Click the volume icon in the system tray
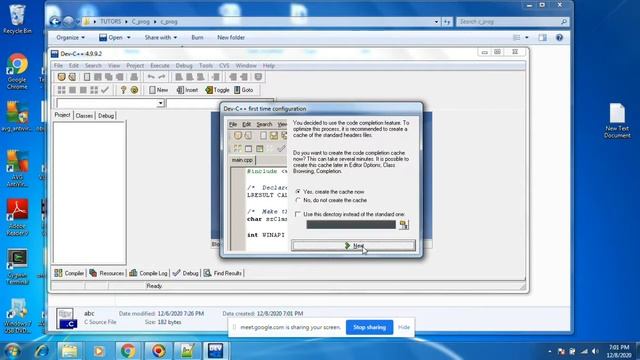 595,351
